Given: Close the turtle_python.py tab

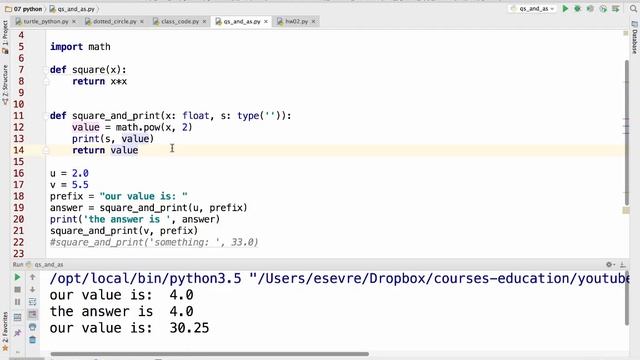Looking at the screenshot, I should (74, 21).
